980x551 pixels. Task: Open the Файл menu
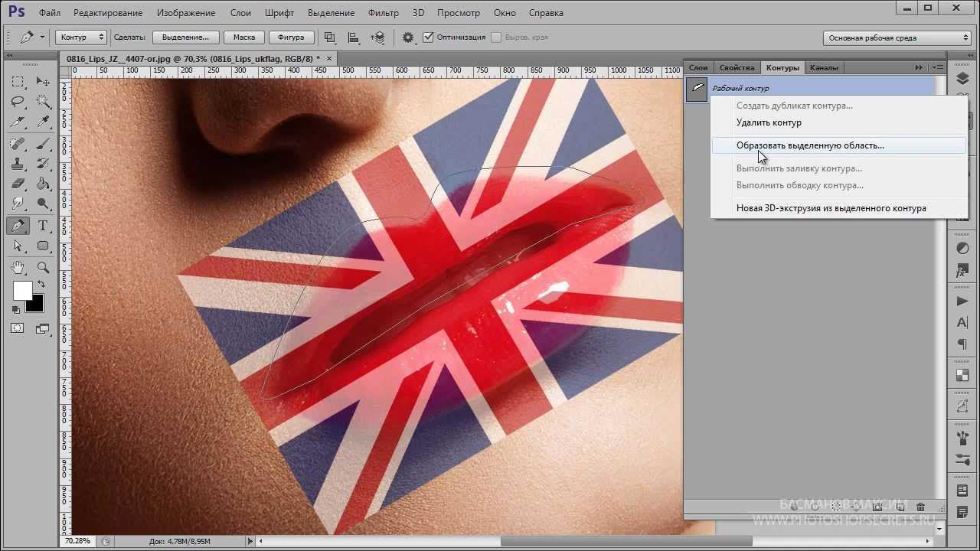[49, 13]
